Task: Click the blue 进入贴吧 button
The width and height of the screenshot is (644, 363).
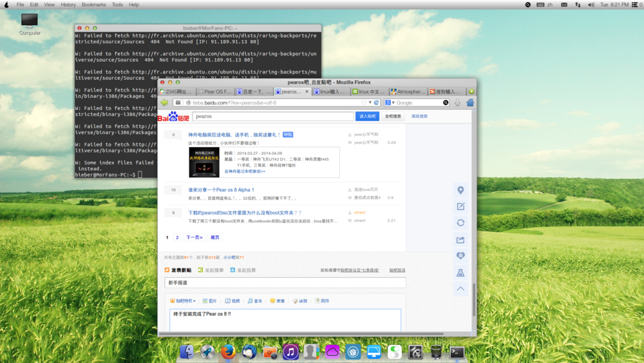Action: coord(367,116)
